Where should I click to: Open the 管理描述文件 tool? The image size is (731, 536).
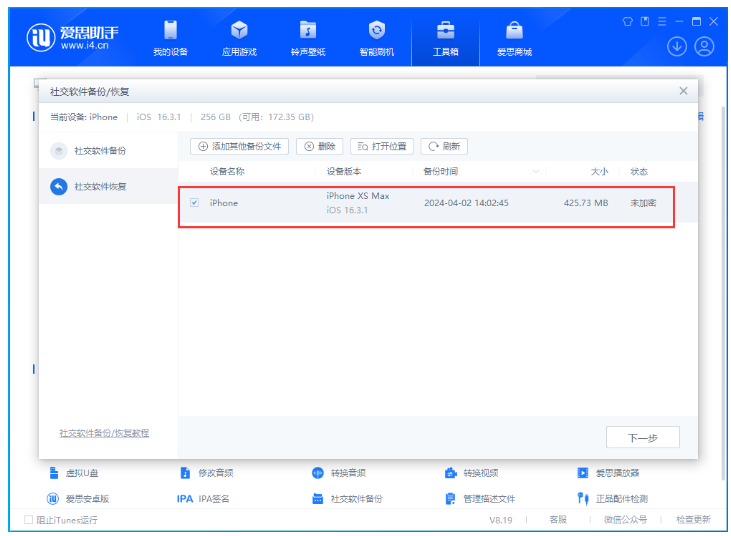coord(480,499)
